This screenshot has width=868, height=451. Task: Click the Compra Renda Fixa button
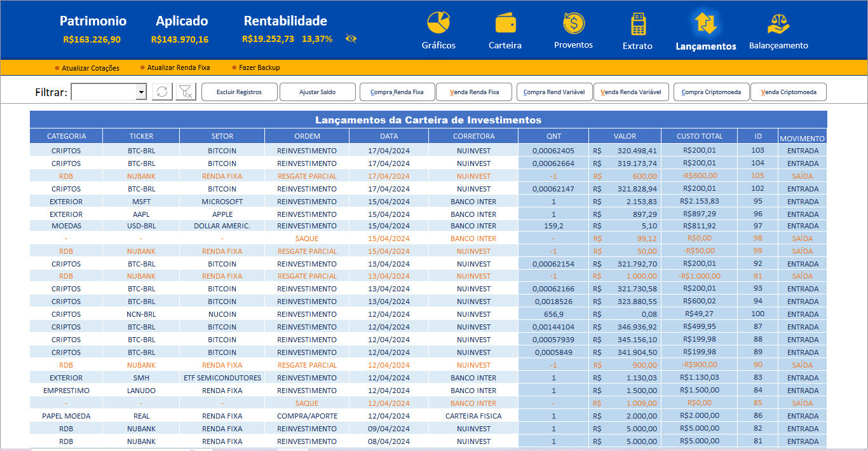(x=397, y=92)
